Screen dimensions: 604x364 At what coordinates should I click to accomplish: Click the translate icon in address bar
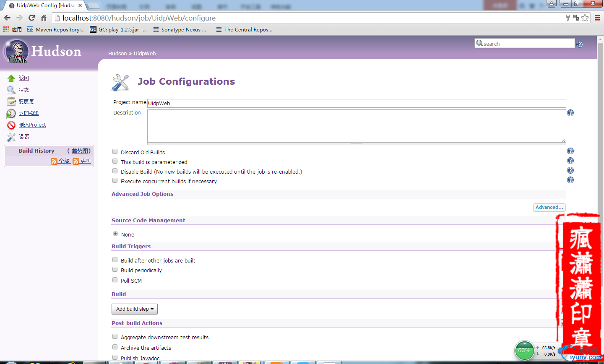pyautogui.click(x=576, y=18)
